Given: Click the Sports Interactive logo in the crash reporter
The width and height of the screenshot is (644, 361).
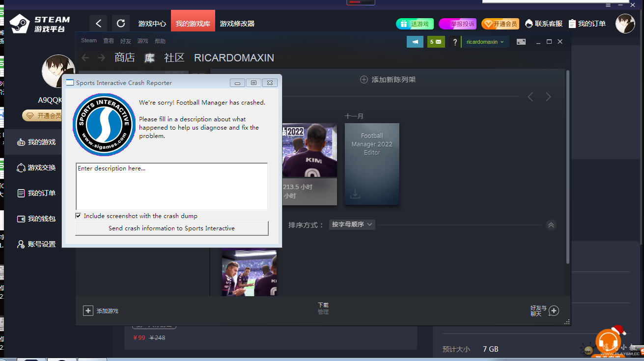Looking at the screenshot, I should coord(104,125).
